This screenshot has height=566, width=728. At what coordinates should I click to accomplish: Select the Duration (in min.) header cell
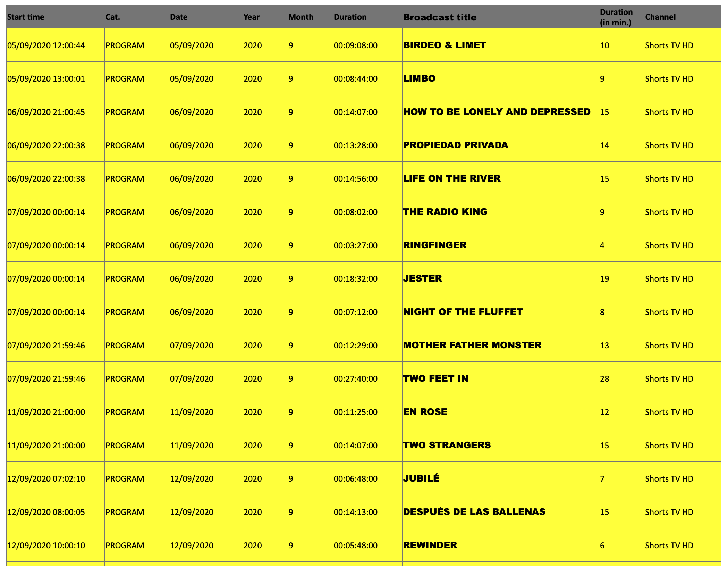coord(616,17)
